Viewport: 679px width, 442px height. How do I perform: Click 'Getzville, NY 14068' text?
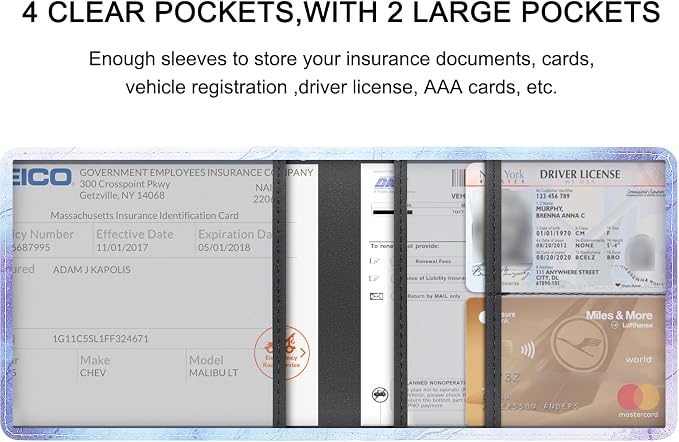[x=122, y=195]
